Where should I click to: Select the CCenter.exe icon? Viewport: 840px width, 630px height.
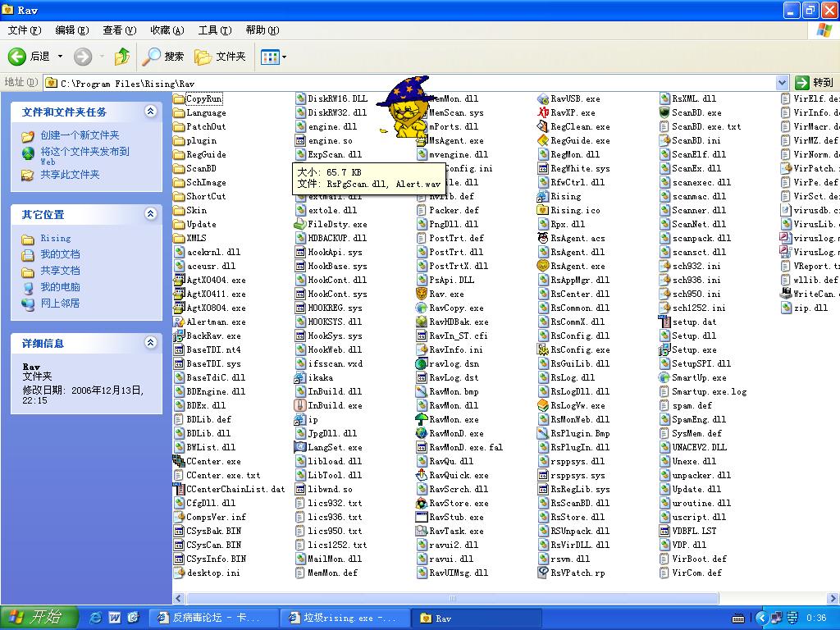click(x=179, y=461)
